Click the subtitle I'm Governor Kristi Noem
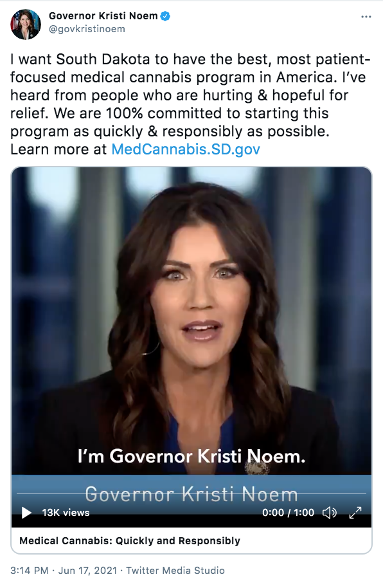 pyautogui.click(x=191, y=456)
